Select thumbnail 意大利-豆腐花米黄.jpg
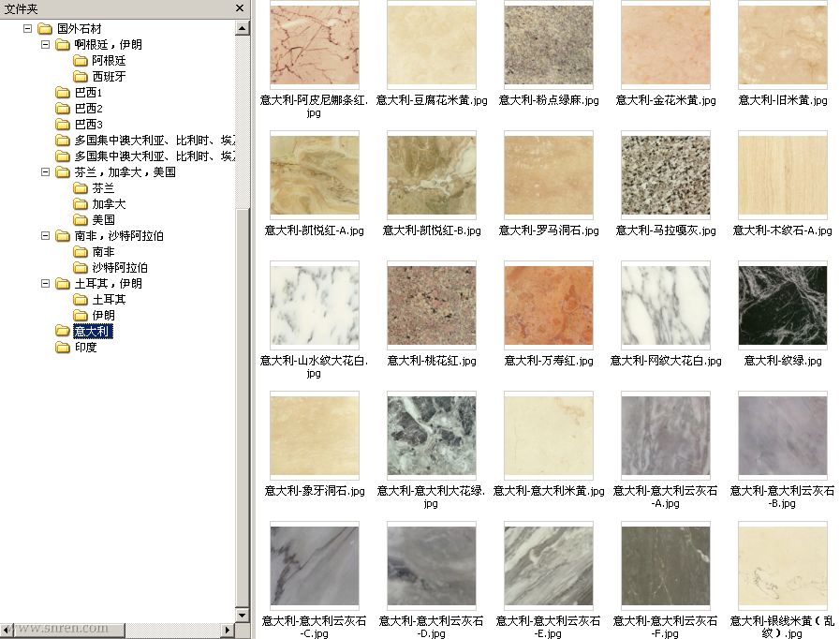This screenshot has height=639, width=840. pos(432,45)
